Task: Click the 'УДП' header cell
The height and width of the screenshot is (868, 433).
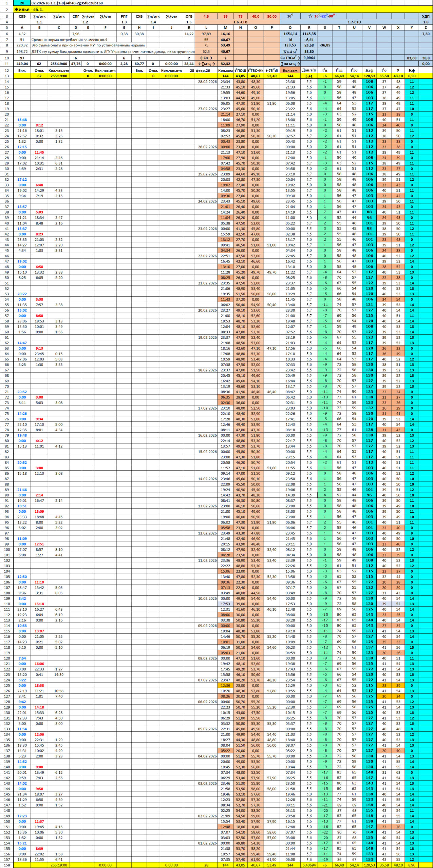Action: (426, 16)
